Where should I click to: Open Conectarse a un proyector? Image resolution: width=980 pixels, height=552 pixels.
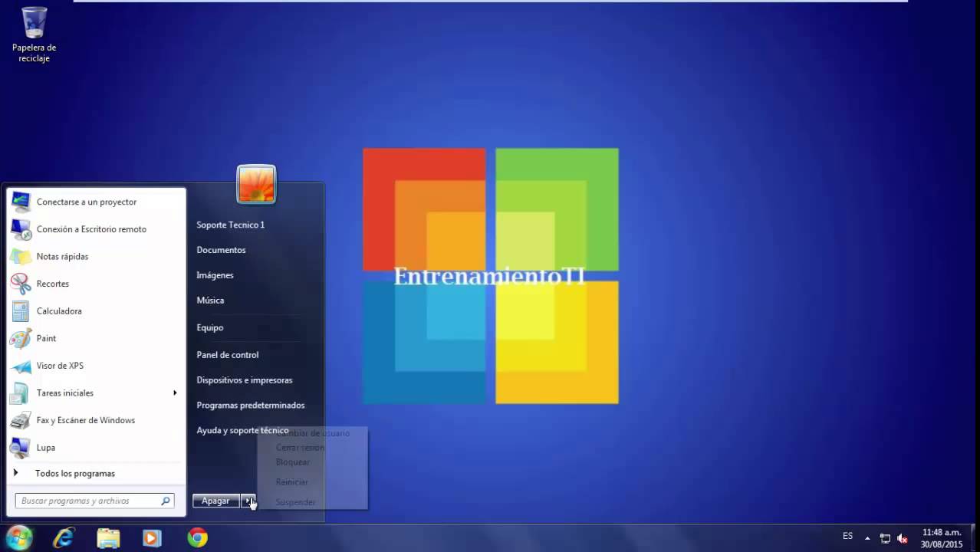click(97, 202)
